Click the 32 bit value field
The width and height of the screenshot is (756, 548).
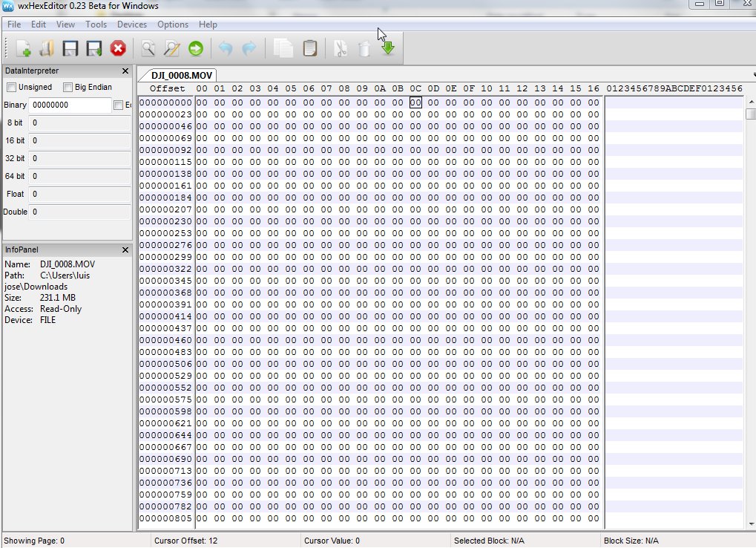point(79,158)
